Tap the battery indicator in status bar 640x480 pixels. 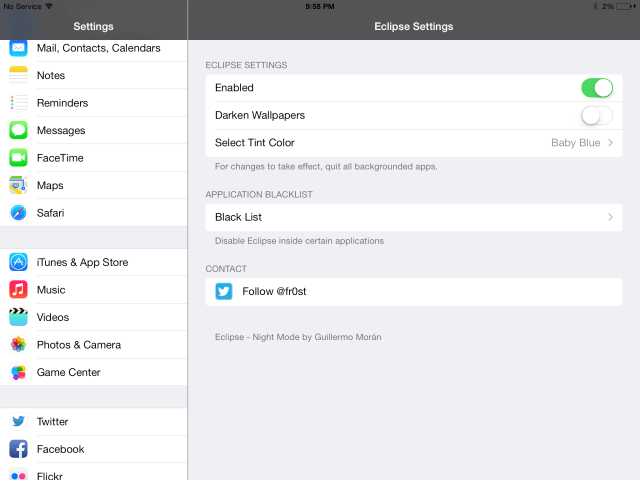click(625, 7)
